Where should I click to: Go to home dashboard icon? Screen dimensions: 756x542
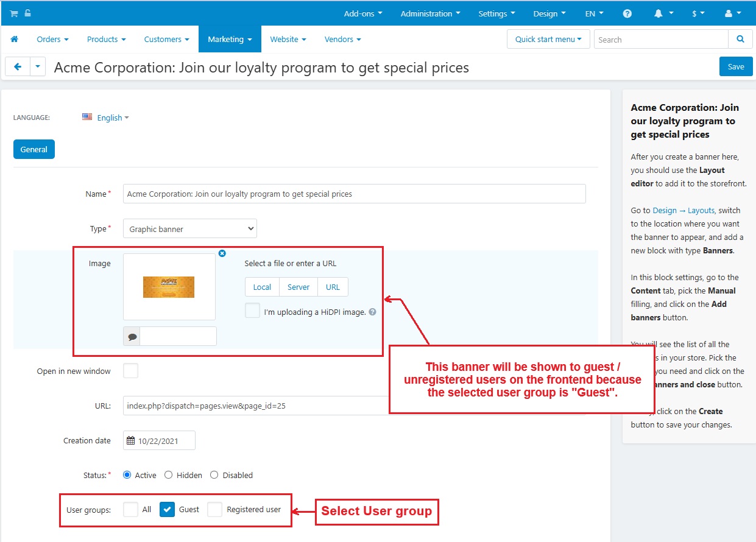pos(15,39)
